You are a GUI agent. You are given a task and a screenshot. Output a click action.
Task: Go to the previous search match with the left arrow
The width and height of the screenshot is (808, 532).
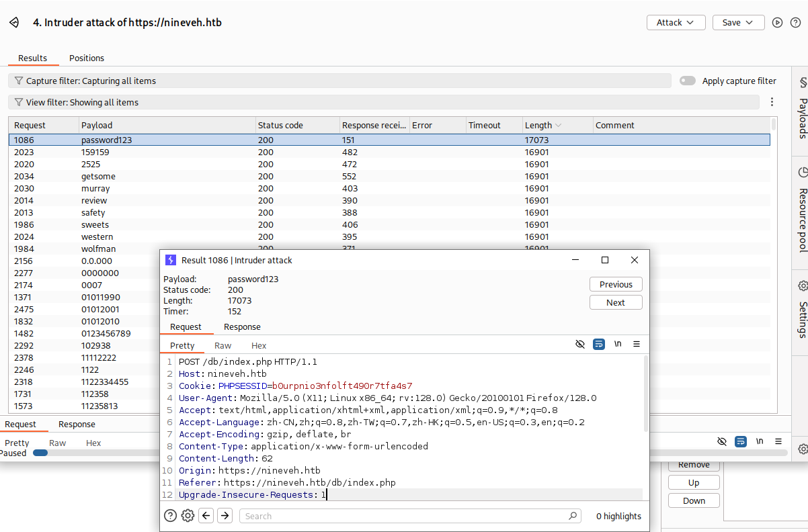(x=206, y=516)
